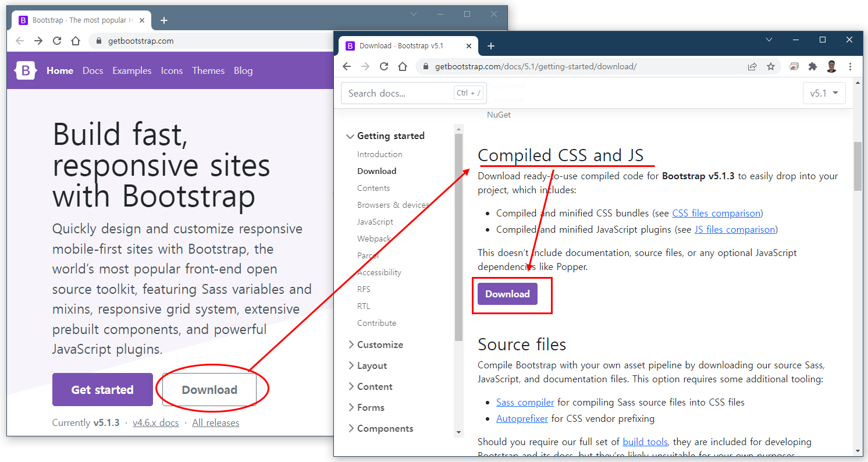868x462 pixels.
Task: Click forward arrow in the home window
Action: coord(38,41)
